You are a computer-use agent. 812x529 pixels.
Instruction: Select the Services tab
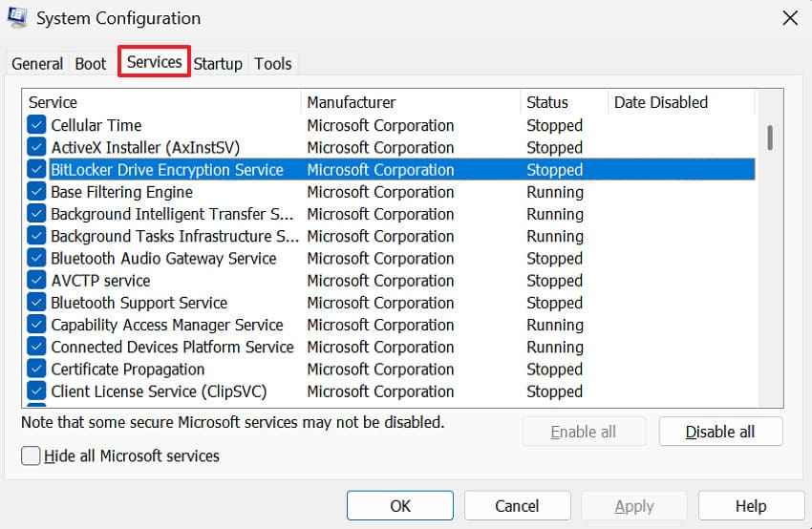[155, 62]
